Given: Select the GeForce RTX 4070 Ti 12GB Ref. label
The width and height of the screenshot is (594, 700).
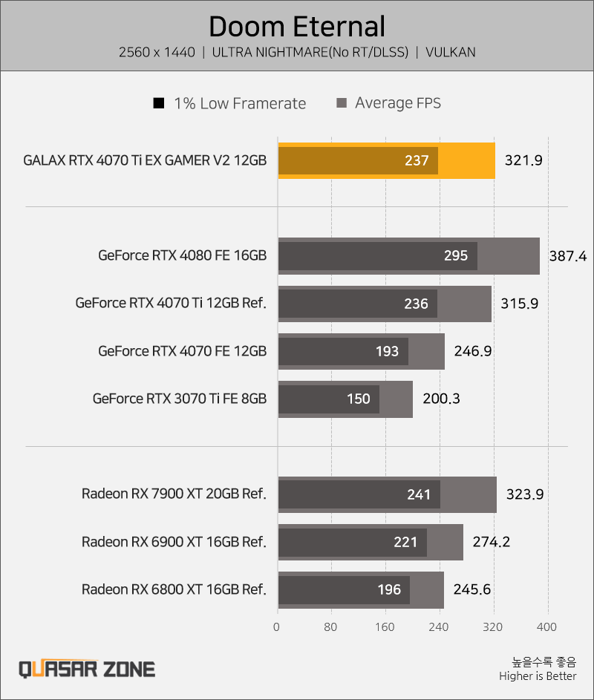Looking at the screenshot, I should [171, 303].
